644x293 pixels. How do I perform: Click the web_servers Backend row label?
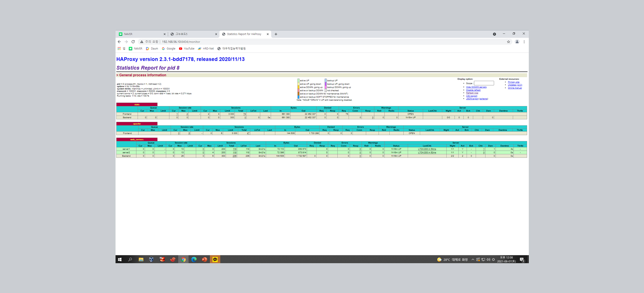click(126, 156)
